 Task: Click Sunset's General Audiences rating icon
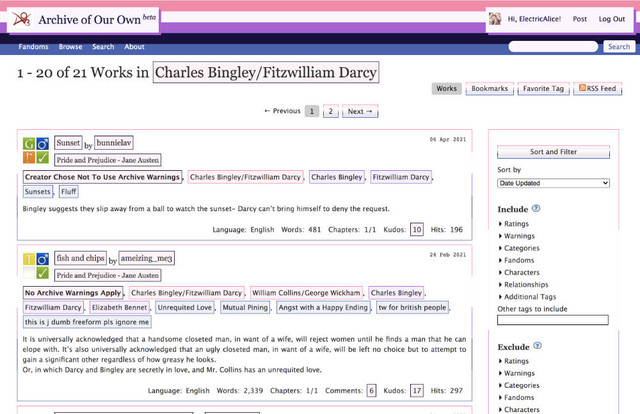coord(29,144)
